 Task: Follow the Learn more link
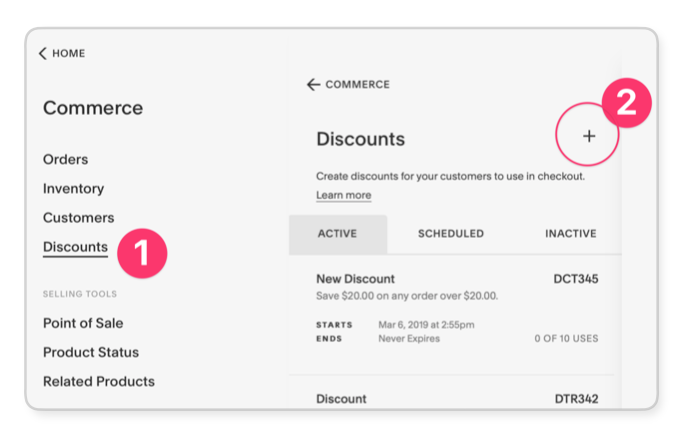(343, 195)
